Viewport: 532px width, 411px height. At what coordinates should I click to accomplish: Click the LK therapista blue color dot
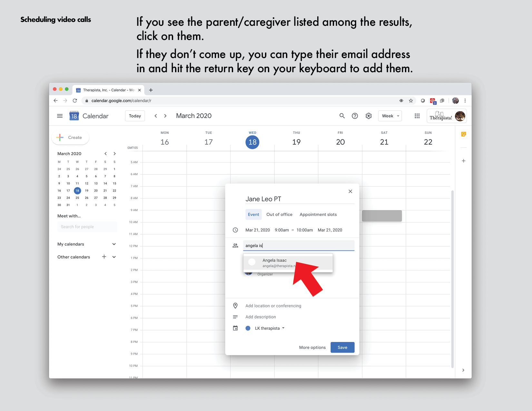coord(248,328)
